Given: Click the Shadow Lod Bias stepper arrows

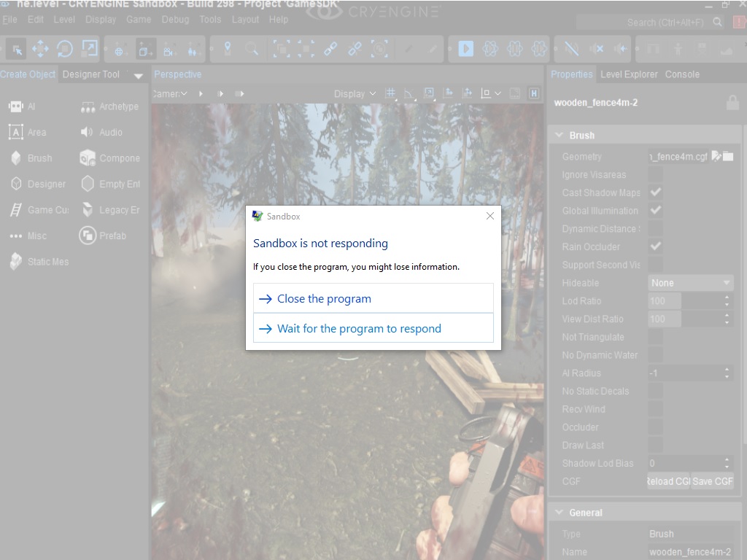Looking at the screenshot, I should pos(727,463).
